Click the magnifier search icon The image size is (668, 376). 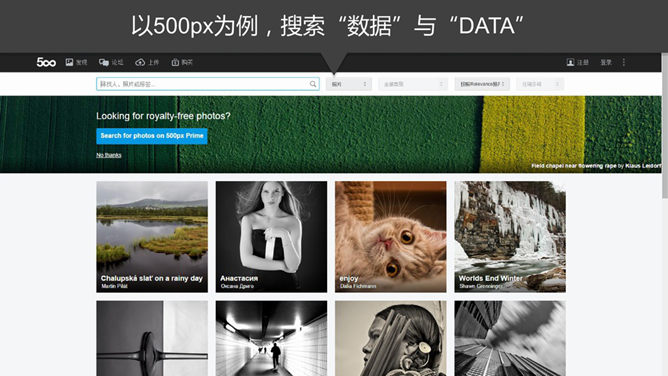click(x=313, y=84)
